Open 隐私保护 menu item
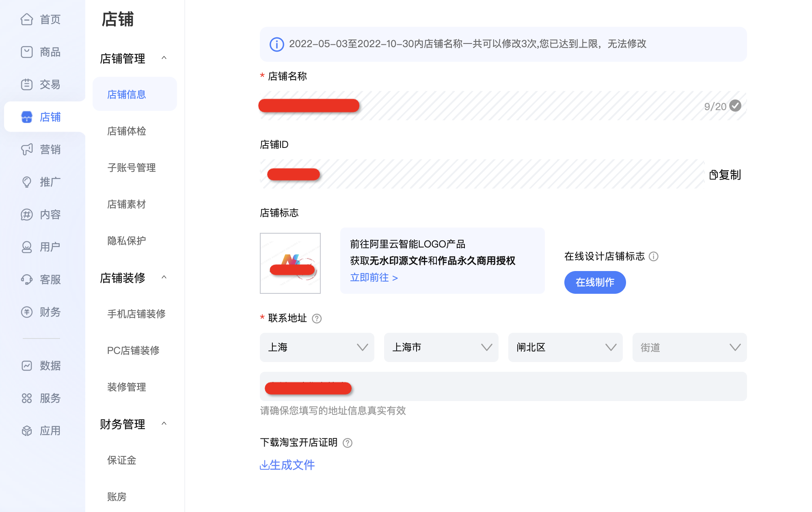 (x=127, y=241)
